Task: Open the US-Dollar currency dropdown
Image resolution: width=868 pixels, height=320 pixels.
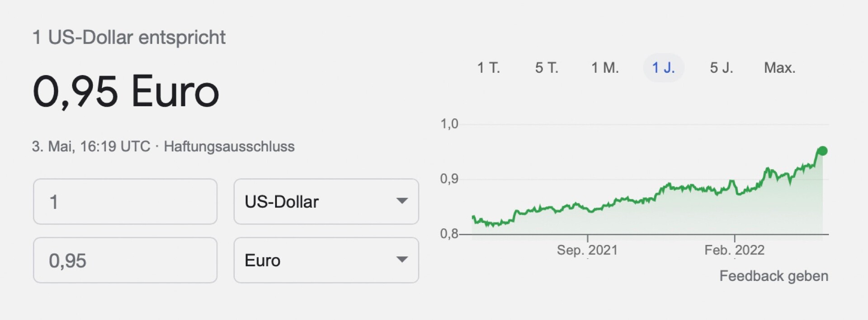Action: 326,202
